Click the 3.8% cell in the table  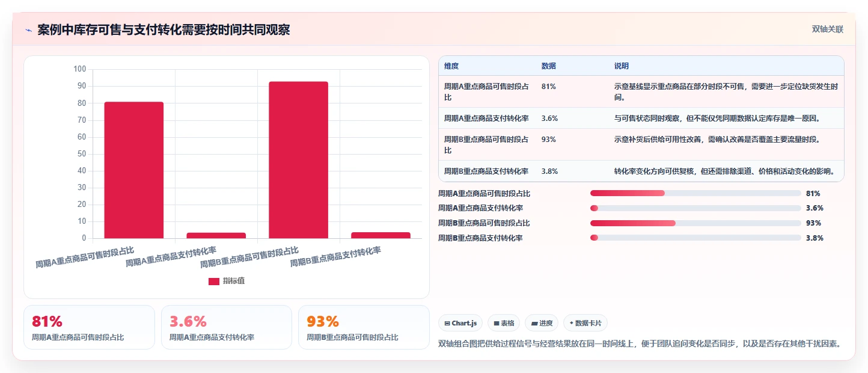[x=549, y=171]
